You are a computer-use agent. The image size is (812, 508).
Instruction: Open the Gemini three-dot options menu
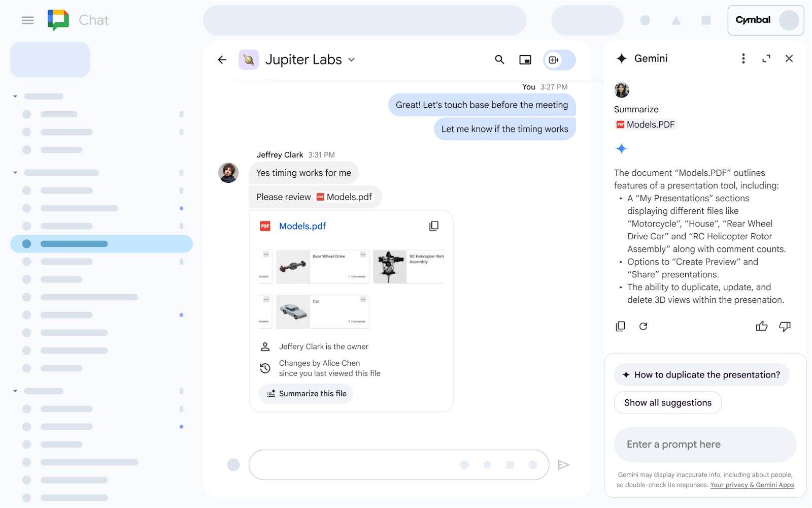tap(743, 58)
